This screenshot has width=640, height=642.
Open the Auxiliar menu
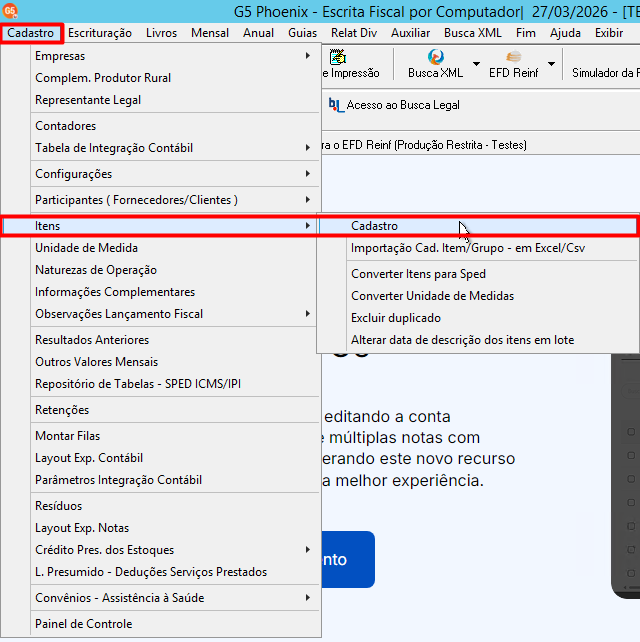(410, 33)
